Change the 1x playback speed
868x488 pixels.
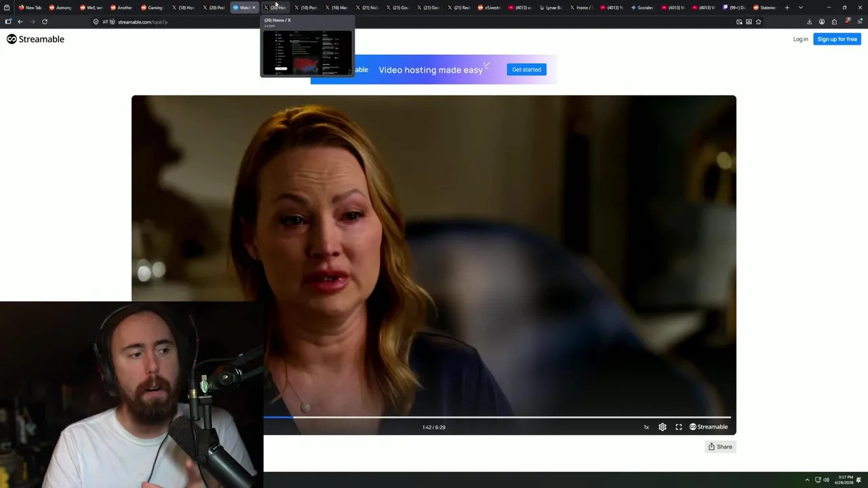click(646, 427)
